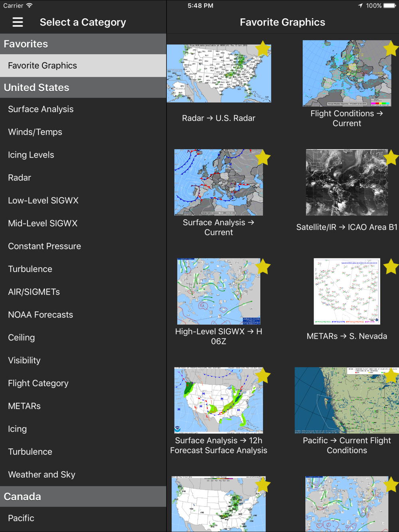Open Winds/Temps category
The width and height of the screenshot is (399, 532).
pyautogui.click(x=83, y=132)
